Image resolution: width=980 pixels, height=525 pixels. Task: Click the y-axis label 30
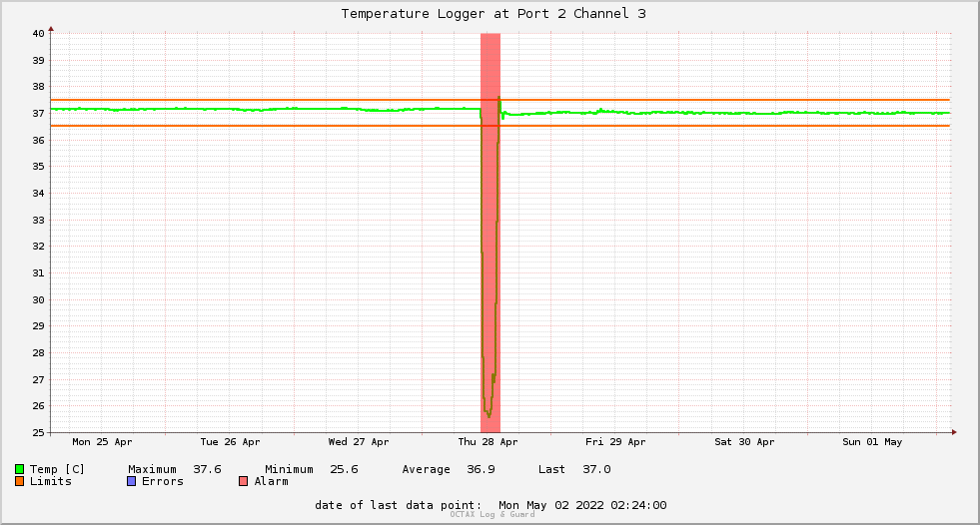[x=39, y=300]
